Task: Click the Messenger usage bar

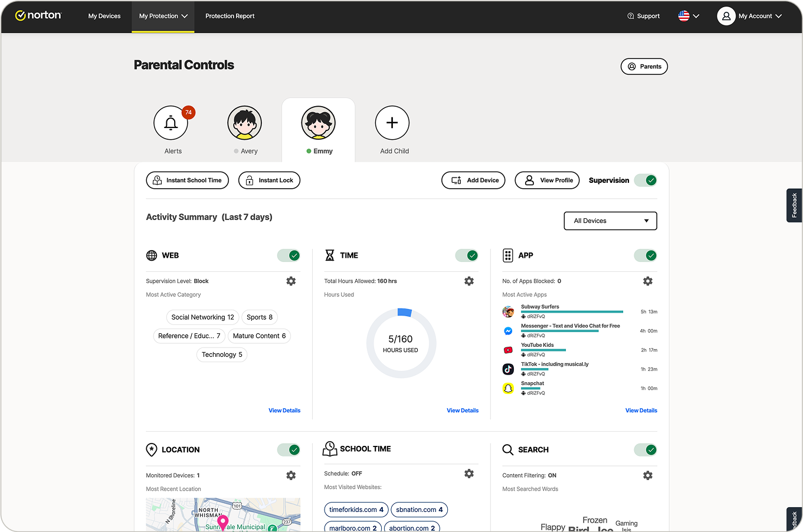Action: point(560,331)
